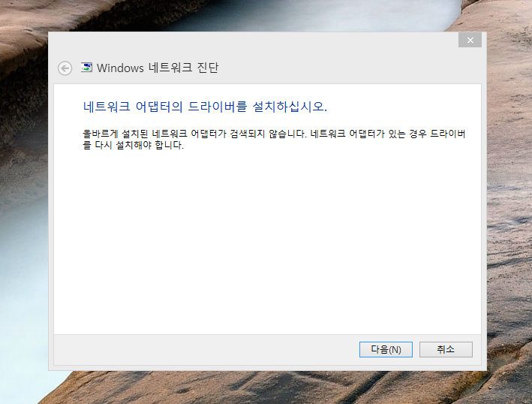The image size is (532, 404).
Task: Cancel the wizard with 취소 button
Action: click(446, 349)
